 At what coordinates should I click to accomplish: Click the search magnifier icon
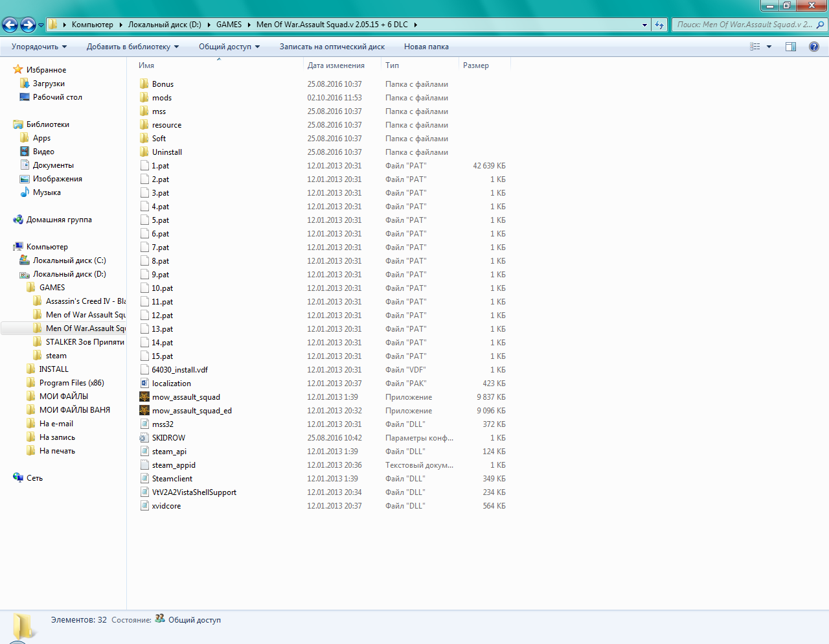[x=821, y=25]
